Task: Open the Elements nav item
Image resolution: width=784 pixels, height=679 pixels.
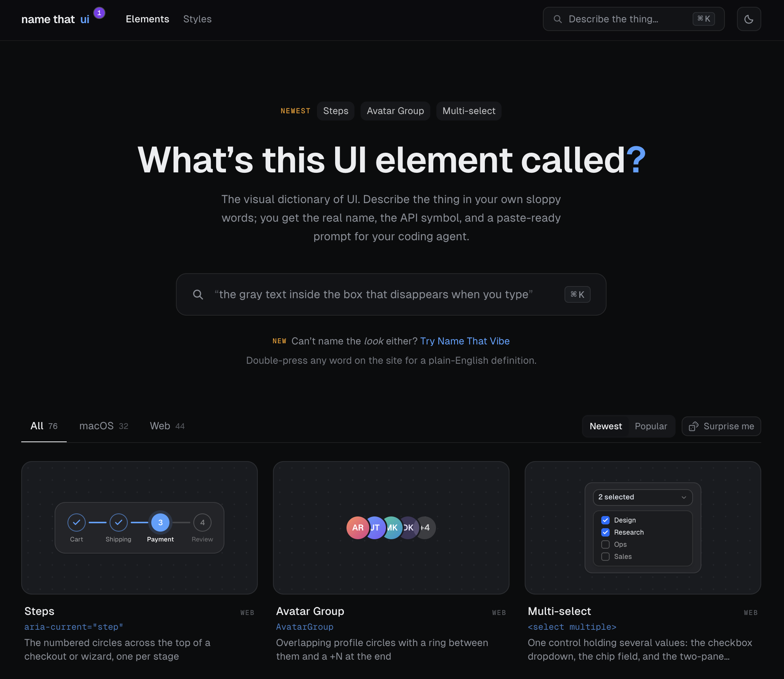Action: click(x=147, y=19)
